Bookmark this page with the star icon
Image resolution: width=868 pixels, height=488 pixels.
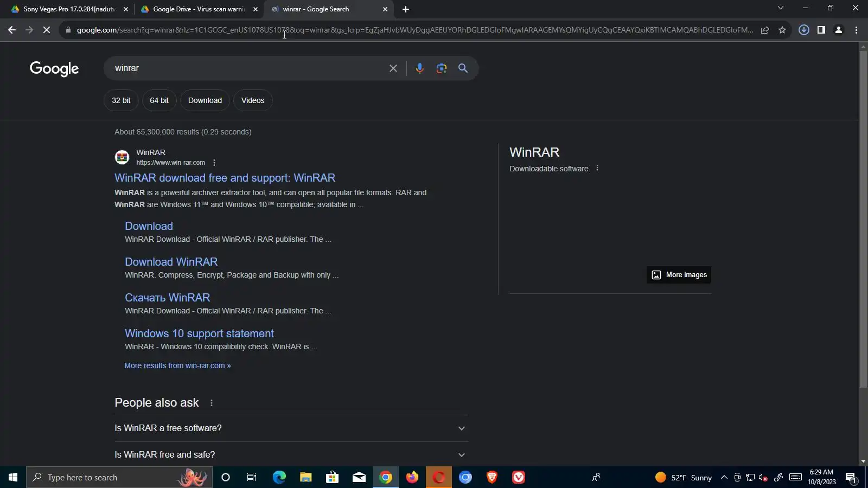(782, 30)
